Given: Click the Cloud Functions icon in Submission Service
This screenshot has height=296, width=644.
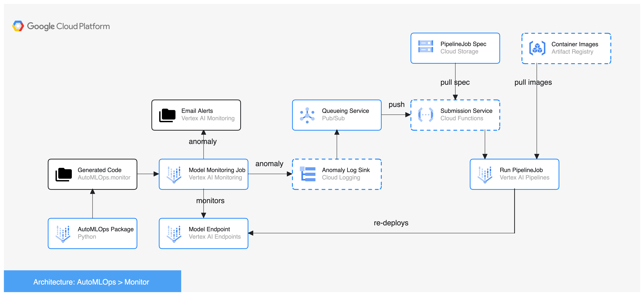Looking at the screenshot, I should 425,115.
